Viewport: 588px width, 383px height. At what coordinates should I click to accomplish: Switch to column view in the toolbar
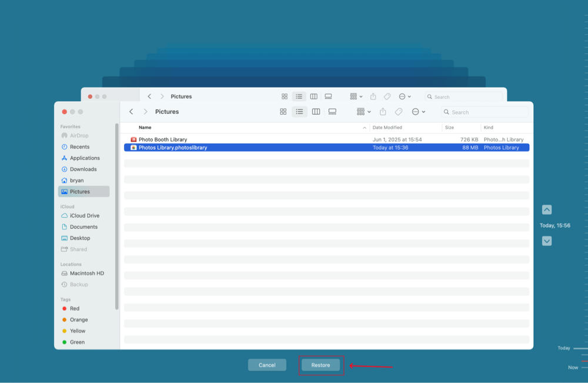(x=316, y=111)
